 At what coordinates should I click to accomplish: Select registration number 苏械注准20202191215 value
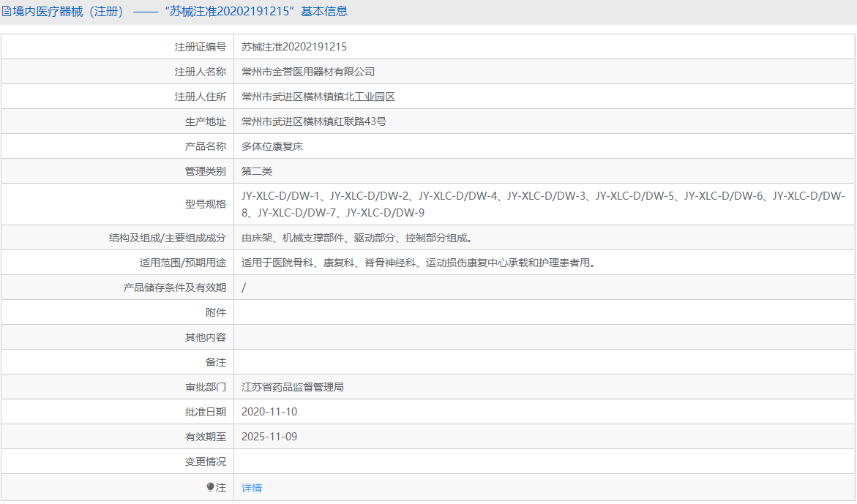point(294,47)
